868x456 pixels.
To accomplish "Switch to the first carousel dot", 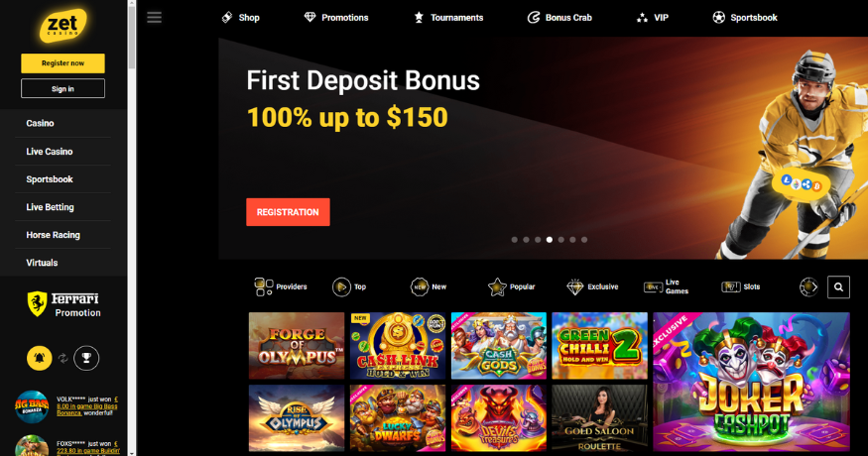I will tap(514, 240).
